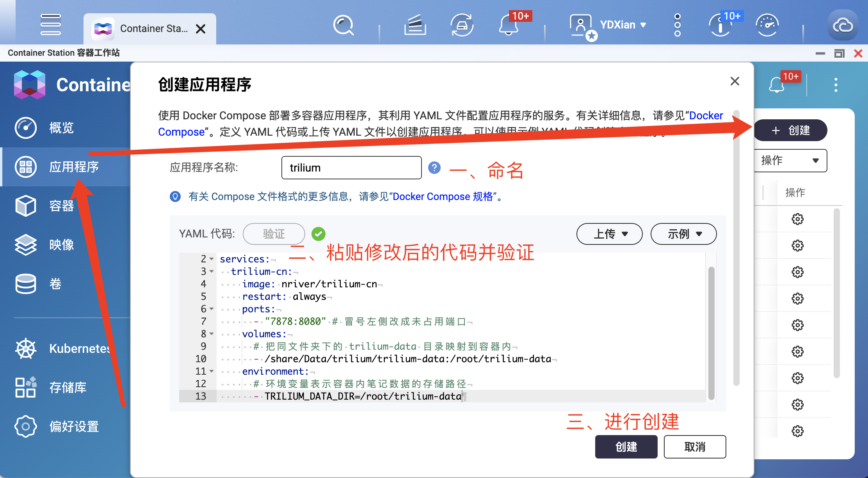Click the 取消 cancel button
The width and height of the screenshot is (868, 478).
(695, 447)
